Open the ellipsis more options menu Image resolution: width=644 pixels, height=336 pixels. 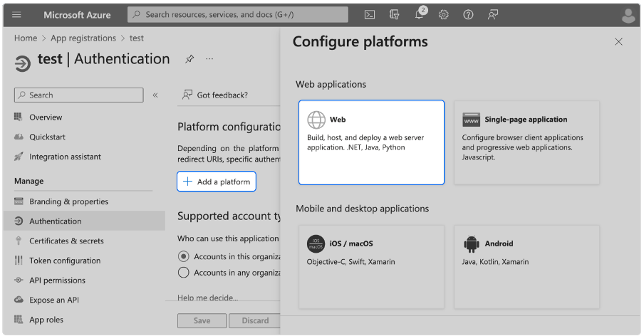point(209,59)
